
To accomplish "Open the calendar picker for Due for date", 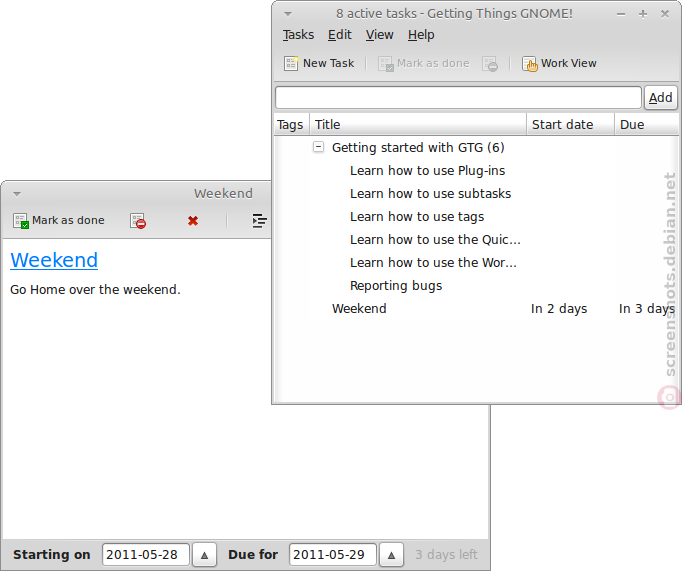I will point(391,555).
